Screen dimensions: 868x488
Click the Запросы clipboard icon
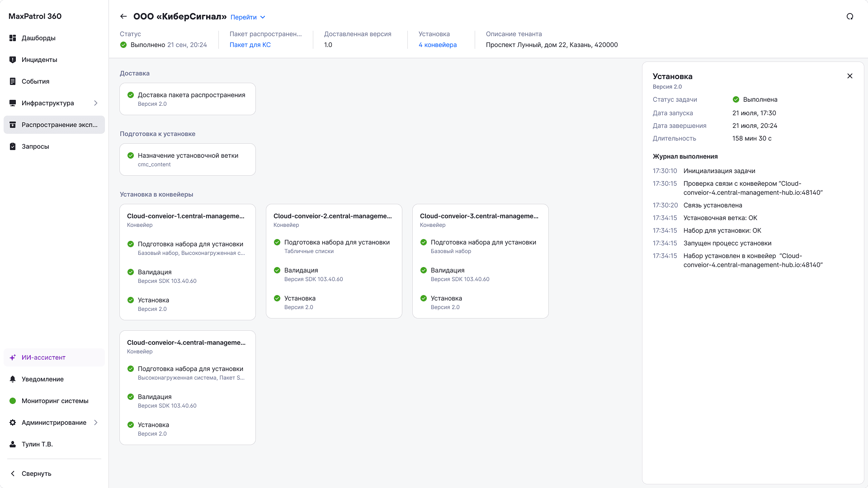13,146
